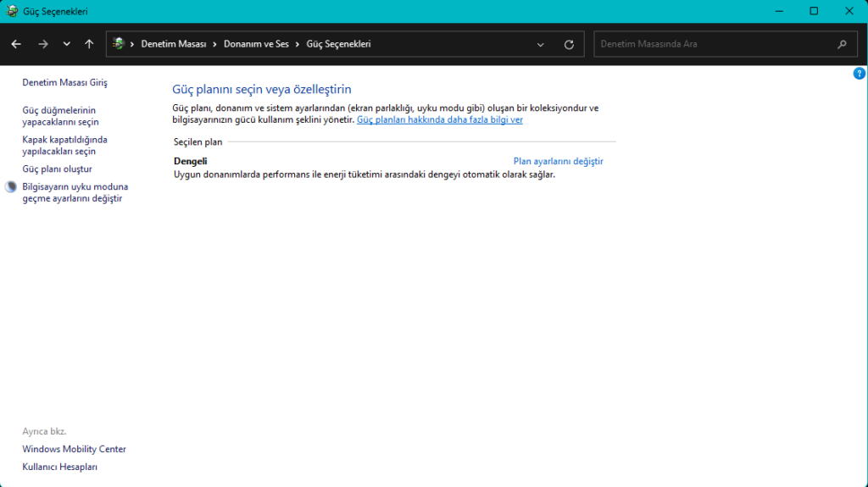Viewport: 868px width, 487px height.
Task: Click Güç planı oluştur in sidebar
Action: (57, 169)
